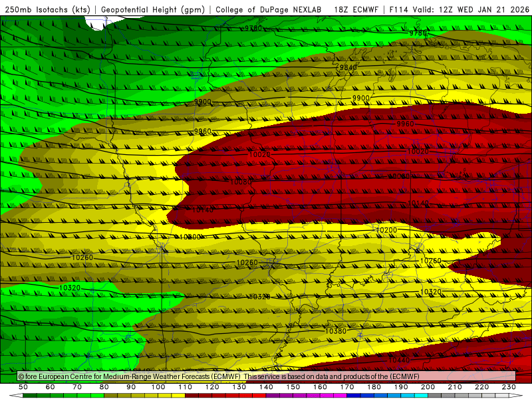Click the ECMWF copyright banner text
The image size is (532, 399).
point(219,376)
